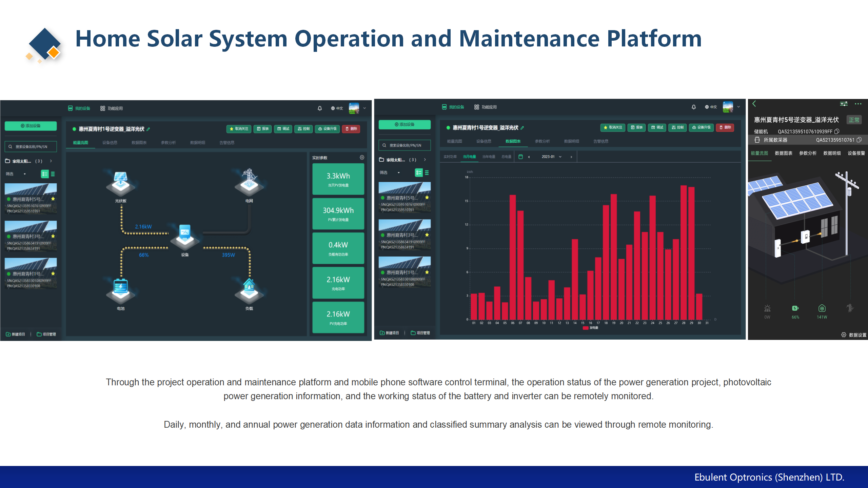This screenshot has width=868, height=488.
Task: Unstar 惠州夏青村3号 device in energy-flow sidebar
Action: pyautogui.click(x=53, y=236)
